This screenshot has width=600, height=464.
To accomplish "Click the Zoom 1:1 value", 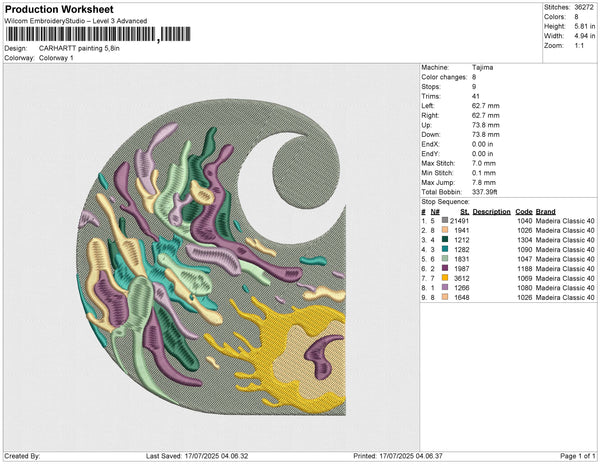I will [579, 47].
